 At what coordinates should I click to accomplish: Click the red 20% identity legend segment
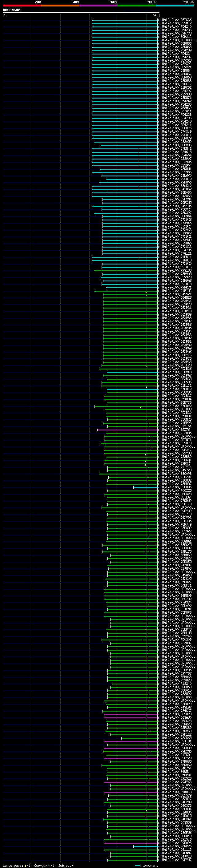click(22, 6)
